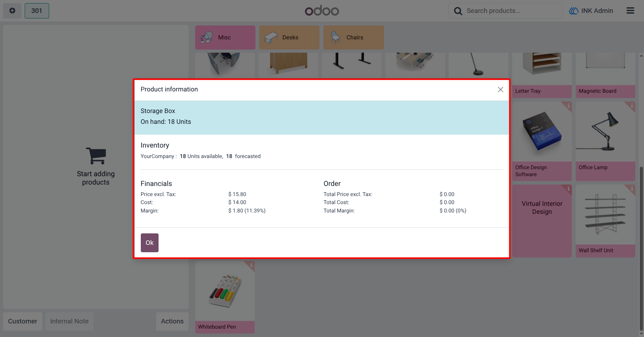Image resolution: width=644 pixels, height=337 pixels.
Task: Click the Ok button
Action: pyautogui.click(x=149, y=243)
